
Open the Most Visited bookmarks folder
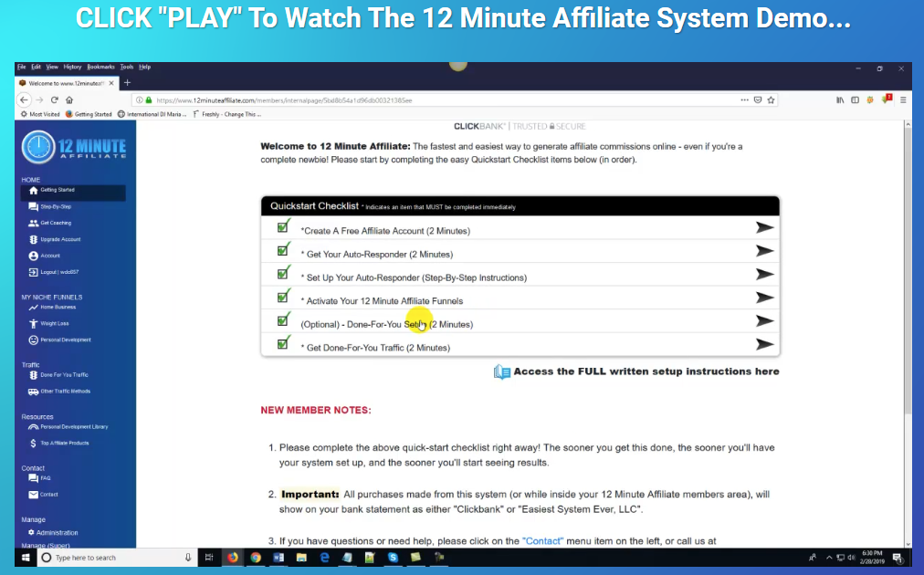coord(40,114)
